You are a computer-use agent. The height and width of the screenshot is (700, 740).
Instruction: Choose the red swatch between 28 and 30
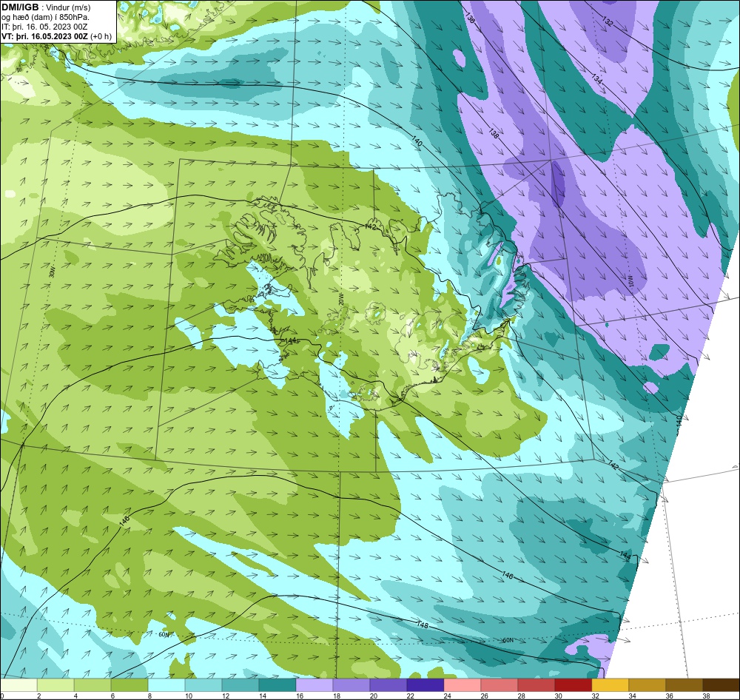pyautogui.click(x=536, y=684)
